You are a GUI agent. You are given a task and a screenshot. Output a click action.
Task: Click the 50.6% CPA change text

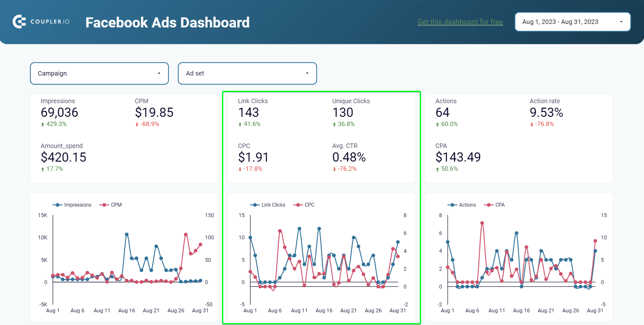[x=449, y=169]
